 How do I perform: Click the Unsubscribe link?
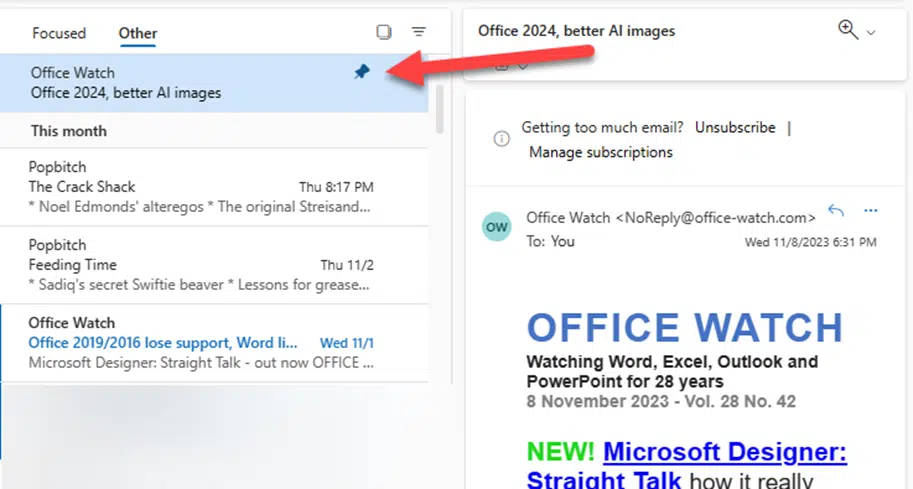(x=735, y=127)
